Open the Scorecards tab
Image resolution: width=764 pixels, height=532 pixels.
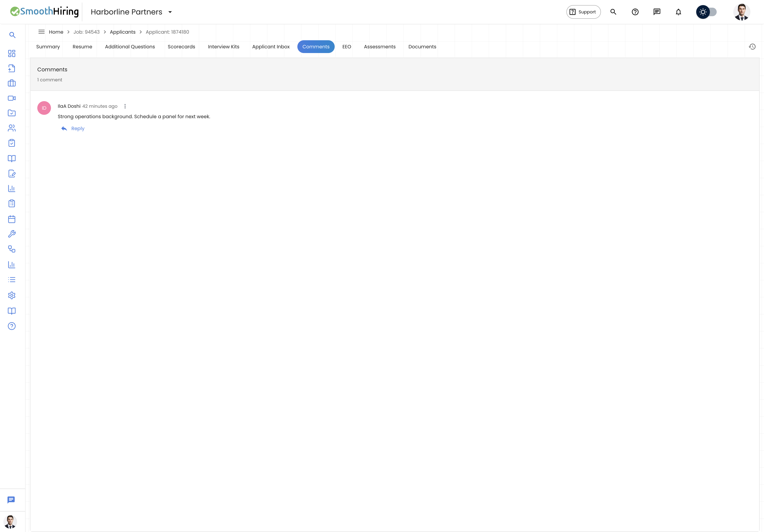pos(181,47)
